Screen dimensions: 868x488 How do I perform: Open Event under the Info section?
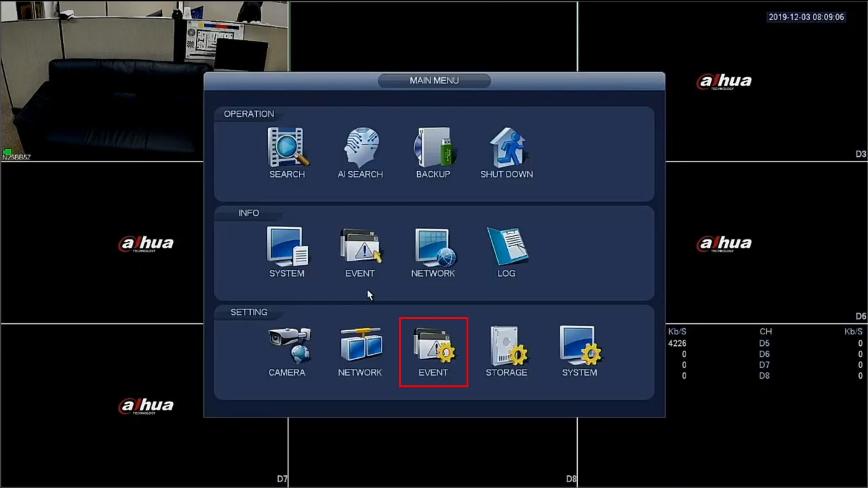[x=360, y=247]
